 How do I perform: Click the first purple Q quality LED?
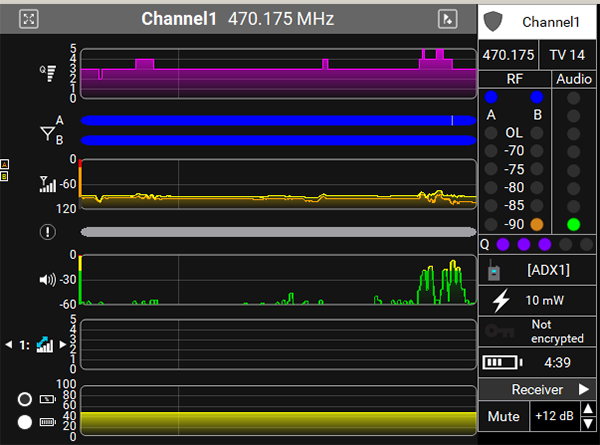point(503,244)
